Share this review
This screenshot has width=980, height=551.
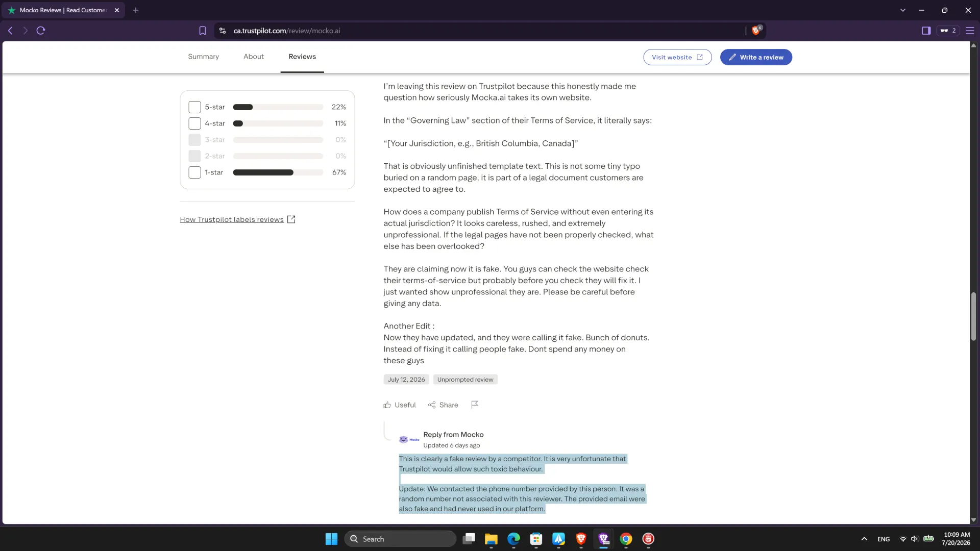[x=443, y=405]
